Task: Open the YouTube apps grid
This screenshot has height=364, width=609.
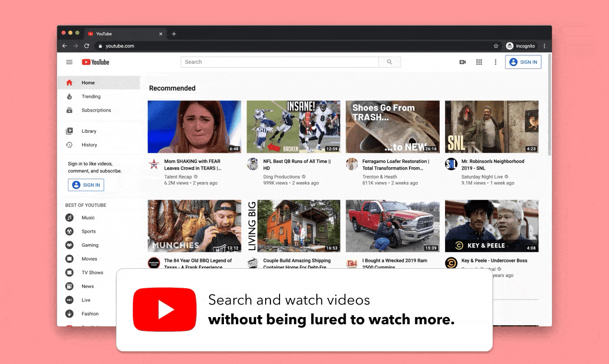Action: [479, 62]
